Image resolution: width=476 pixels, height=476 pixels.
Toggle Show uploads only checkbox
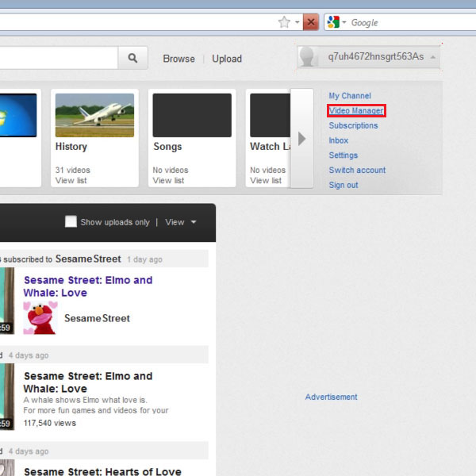(x=71, y=221)
